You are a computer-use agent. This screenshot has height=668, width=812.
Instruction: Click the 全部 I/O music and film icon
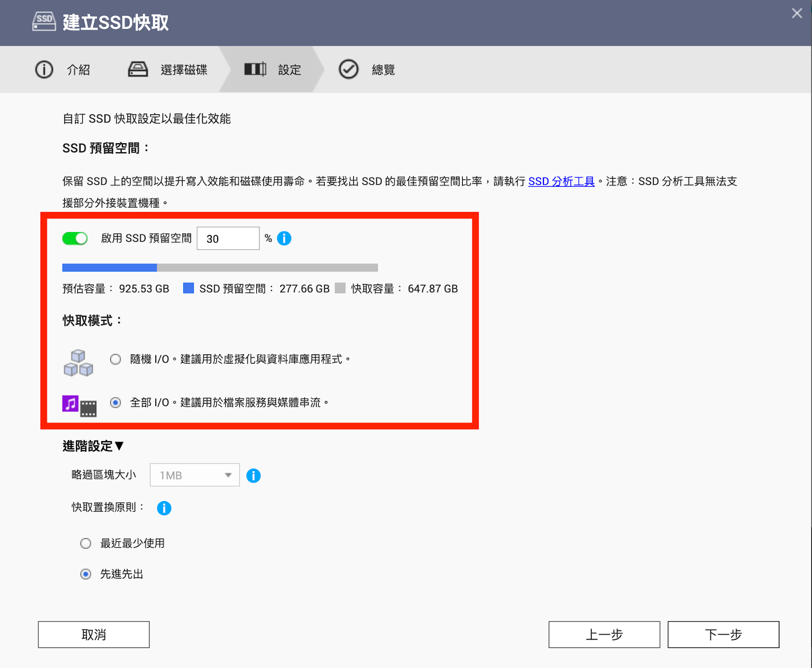(x=79, y=406)
